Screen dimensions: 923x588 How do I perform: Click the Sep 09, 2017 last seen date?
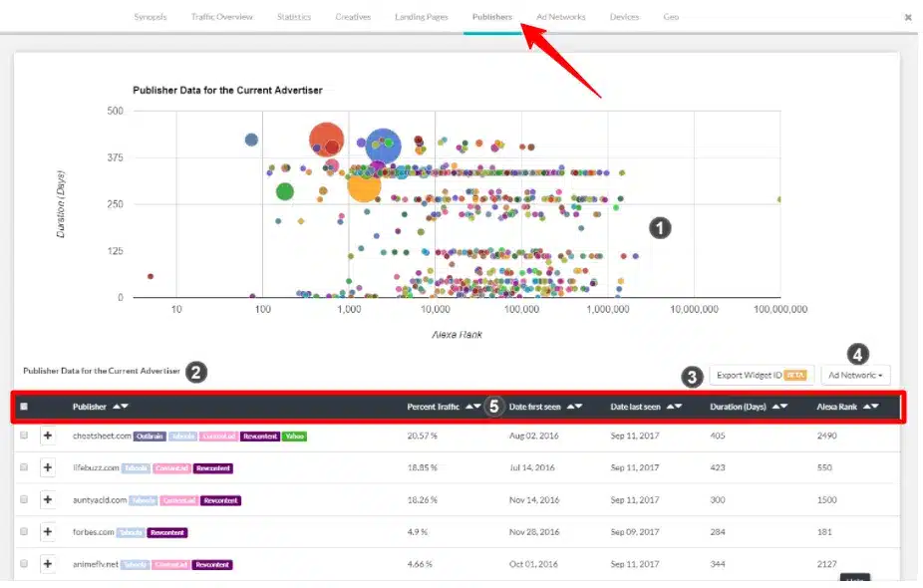635,531
